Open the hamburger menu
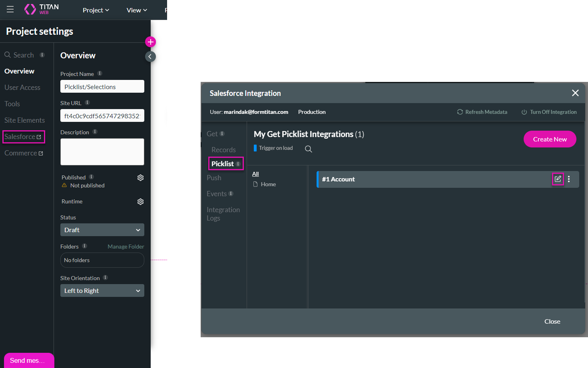 point(10,9)
